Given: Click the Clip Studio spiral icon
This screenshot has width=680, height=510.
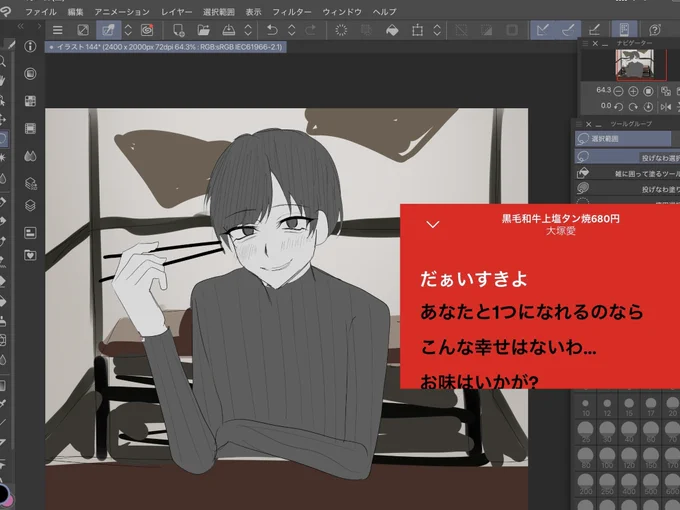Looking at the screenshot, I should click(147, 30).
